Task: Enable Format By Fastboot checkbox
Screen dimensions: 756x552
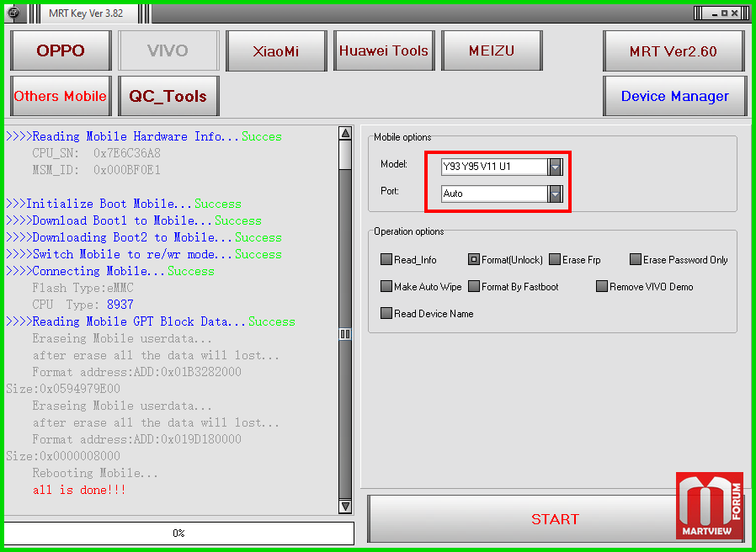Action: click(474, 286)
